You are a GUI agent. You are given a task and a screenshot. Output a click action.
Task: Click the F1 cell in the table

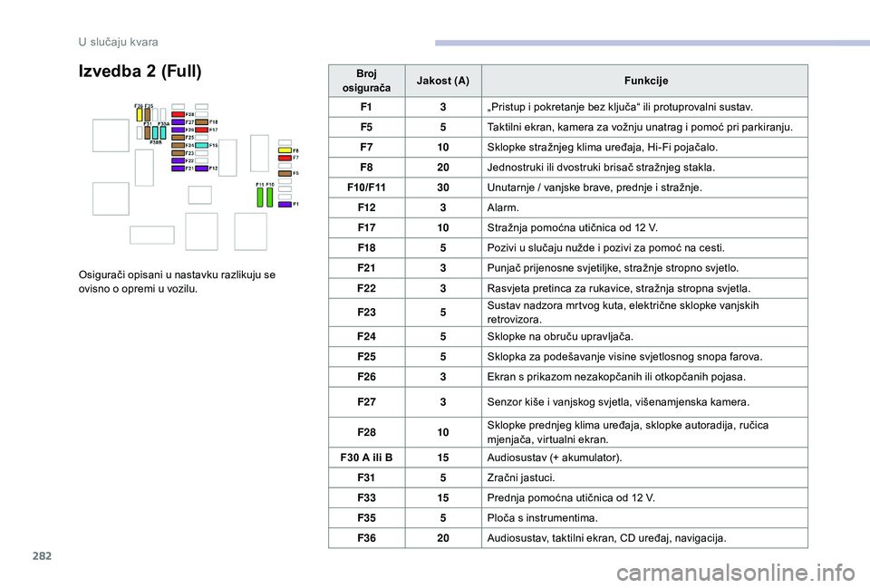tap(366, 107)
